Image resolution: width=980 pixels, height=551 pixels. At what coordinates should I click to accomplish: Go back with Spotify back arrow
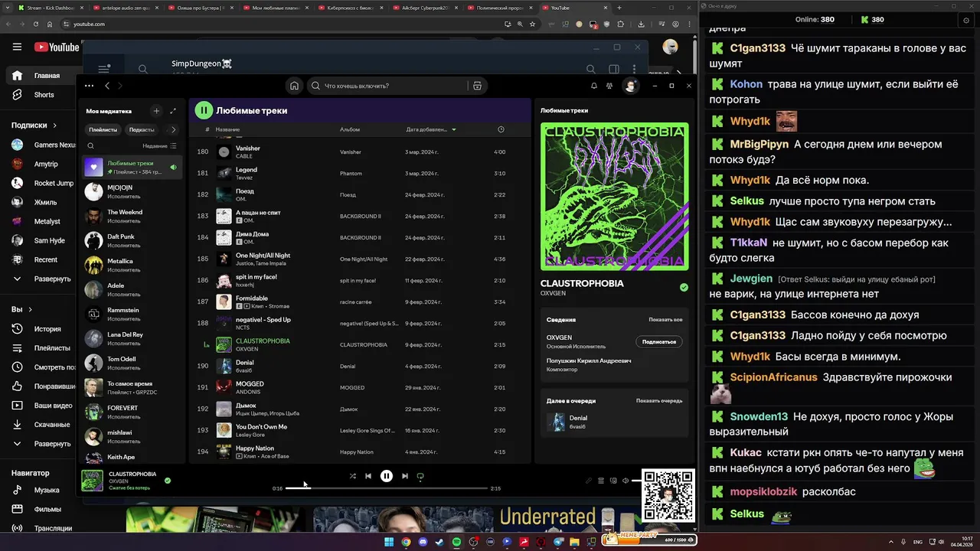point(107,86)
